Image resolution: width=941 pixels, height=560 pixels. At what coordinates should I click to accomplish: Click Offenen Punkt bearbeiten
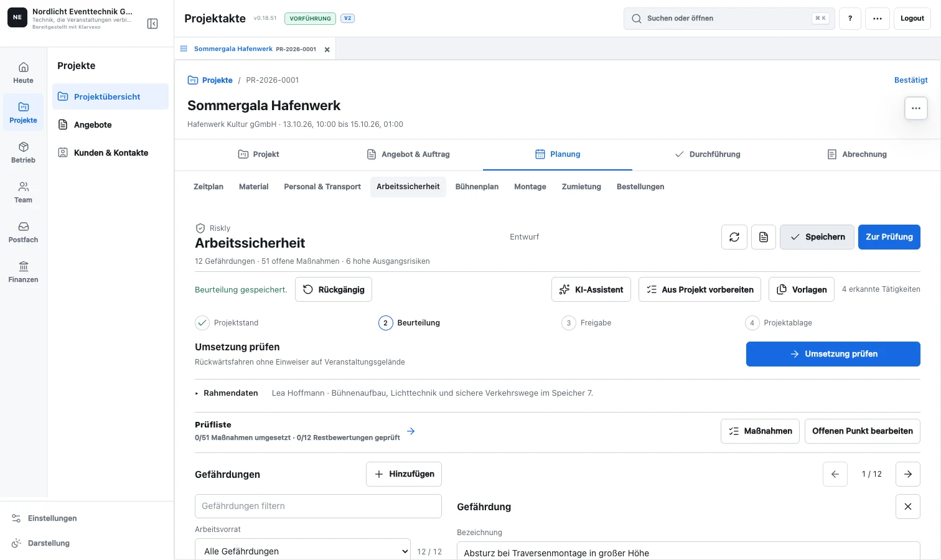(x=863, y=431)
